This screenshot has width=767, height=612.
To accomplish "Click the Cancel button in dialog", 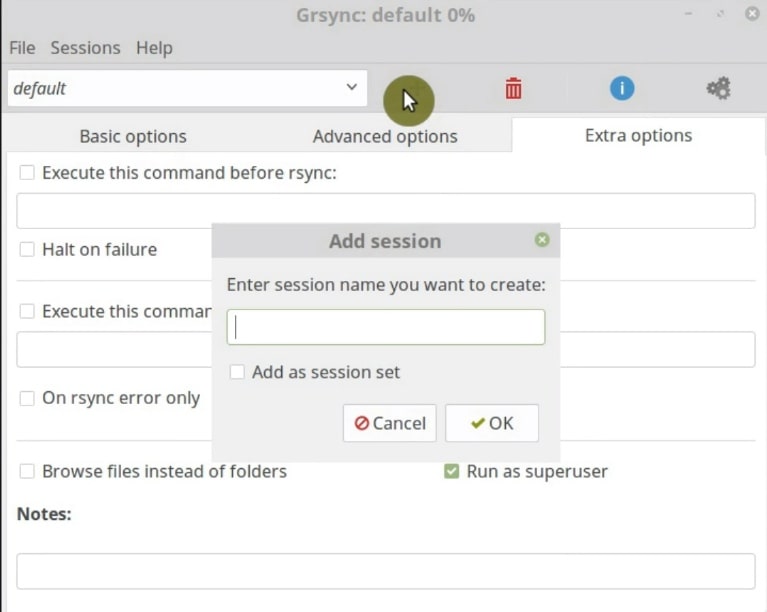I will [x=389, y=423].
